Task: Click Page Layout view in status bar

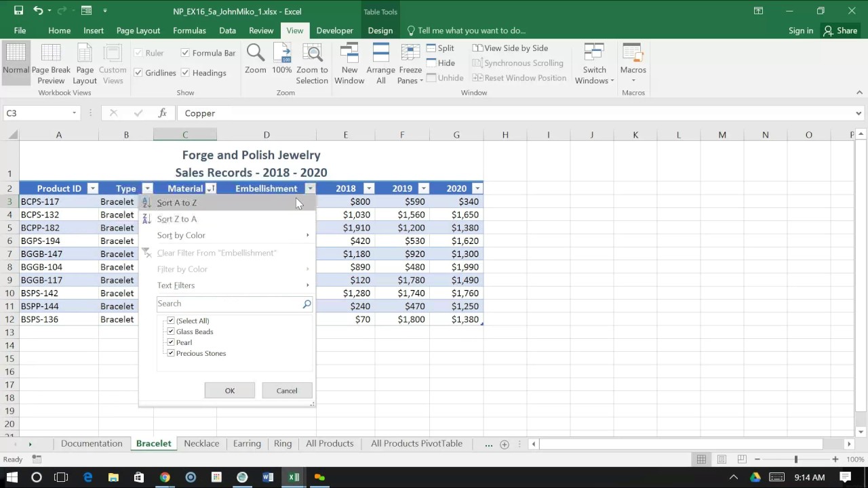Action: pyautogui.click(x=722, y=460)
